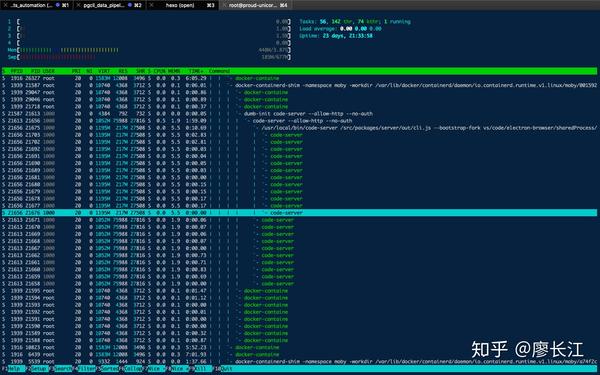Screen dimensions: 600x375
Task: Switch to the ts_automation tab
Action: pyautogui.click(x=37, y=5)
